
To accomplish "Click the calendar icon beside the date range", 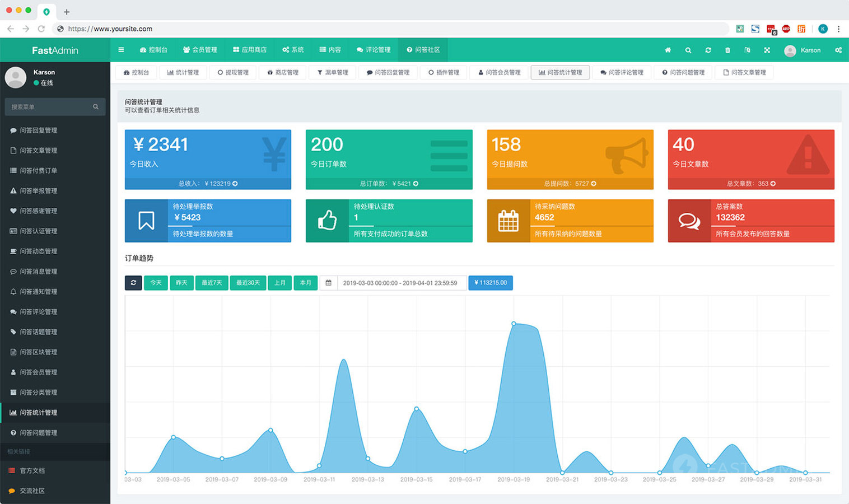I will click(329, 283).
